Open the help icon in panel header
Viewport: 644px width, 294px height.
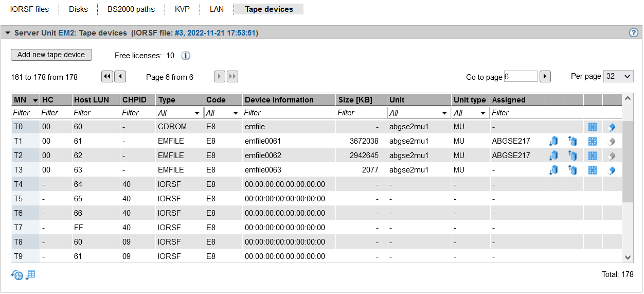point(633,33)
